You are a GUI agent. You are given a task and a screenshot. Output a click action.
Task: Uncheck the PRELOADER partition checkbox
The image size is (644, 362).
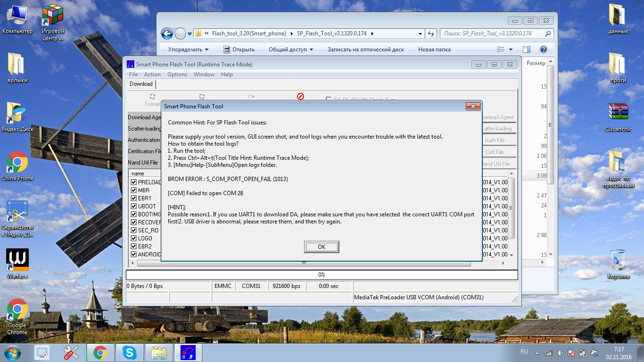[134, 182]
